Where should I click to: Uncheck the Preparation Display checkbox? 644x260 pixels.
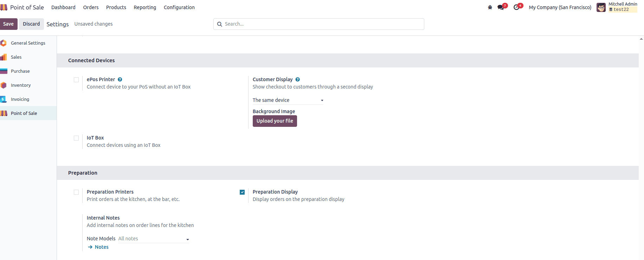click(242, 192)
